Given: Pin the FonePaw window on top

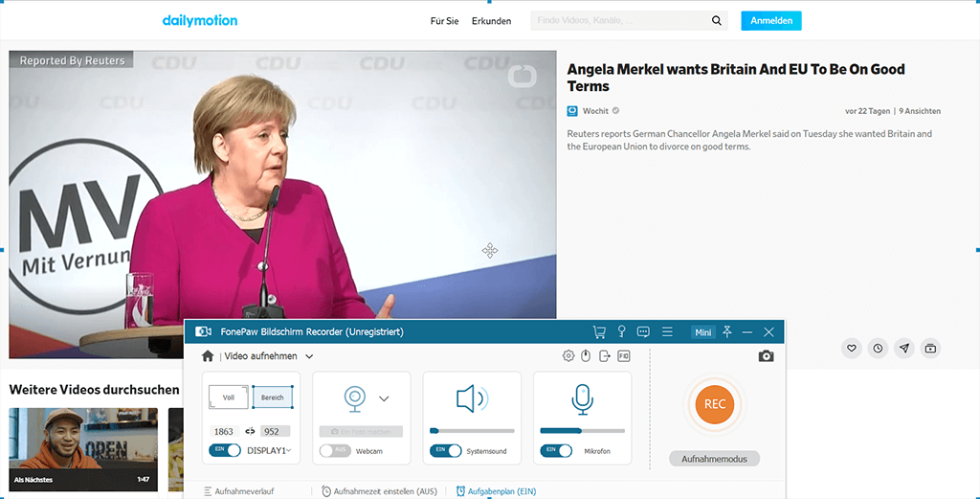Looking at the screenshot, I should 727,332.
